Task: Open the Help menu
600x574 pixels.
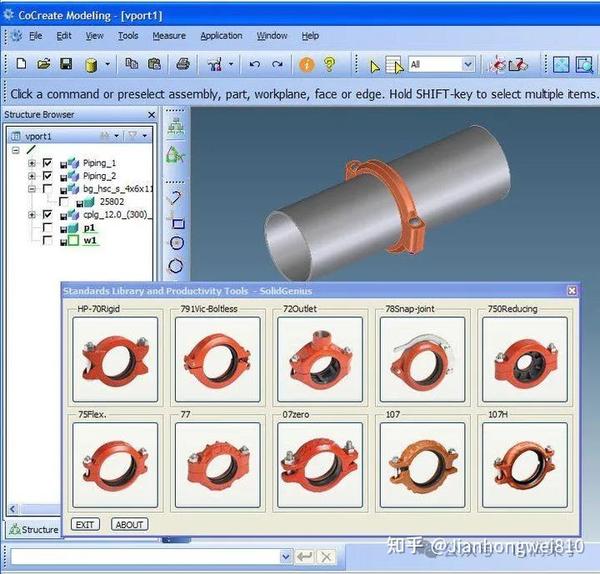Action: click(x=310, y=36)
